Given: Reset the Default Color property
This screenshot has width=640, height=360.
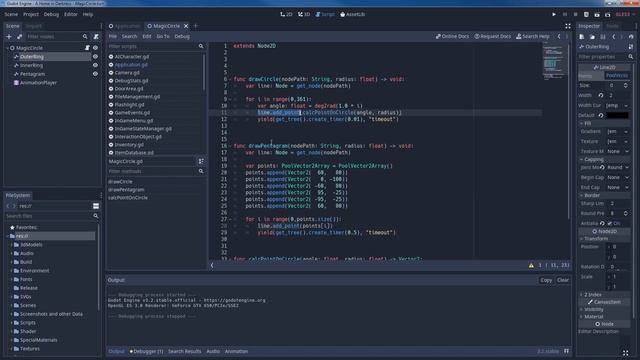Looking at the screenshot, I should [601, 116].
